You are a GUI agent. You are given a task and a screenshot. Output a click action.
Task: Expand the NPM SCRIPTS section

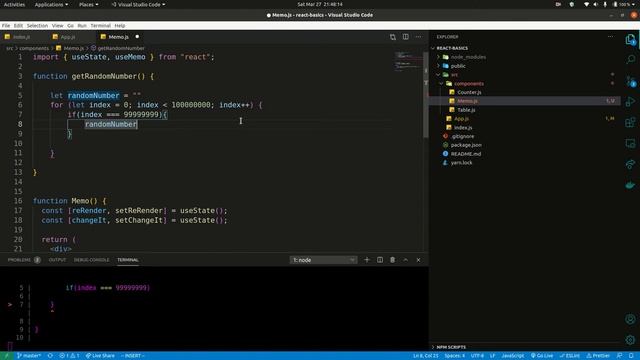coord(451,347)
